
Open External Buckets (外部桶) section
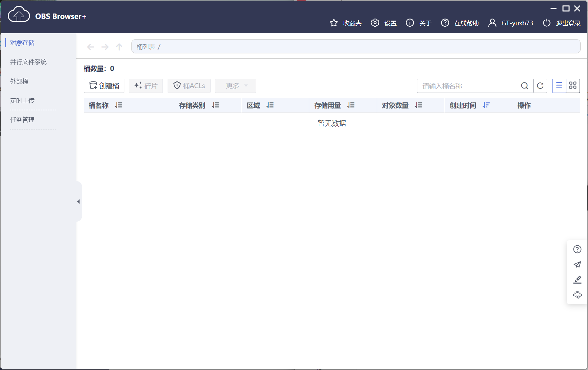click(19, 81)
